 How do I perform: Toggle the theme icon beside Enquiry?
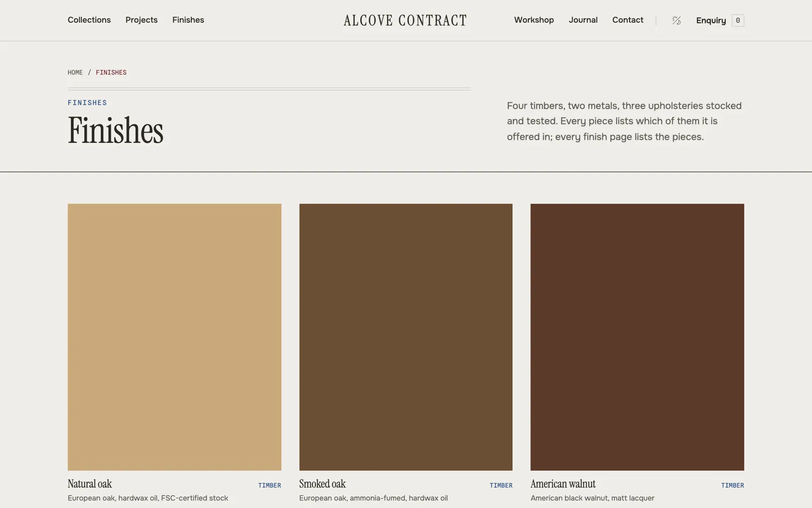[676, 20]
